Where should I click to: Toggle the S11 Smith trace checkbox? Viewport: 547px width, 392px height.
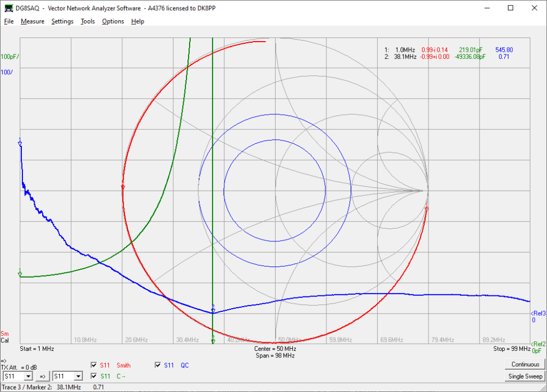[x=93, y=365]
